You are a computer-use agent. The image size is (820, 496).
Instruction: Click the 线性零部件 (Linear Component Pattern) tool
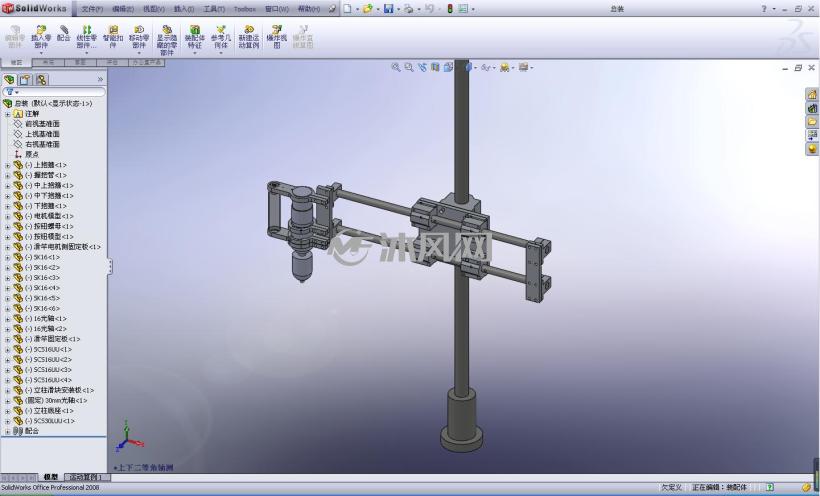point(87,37)
